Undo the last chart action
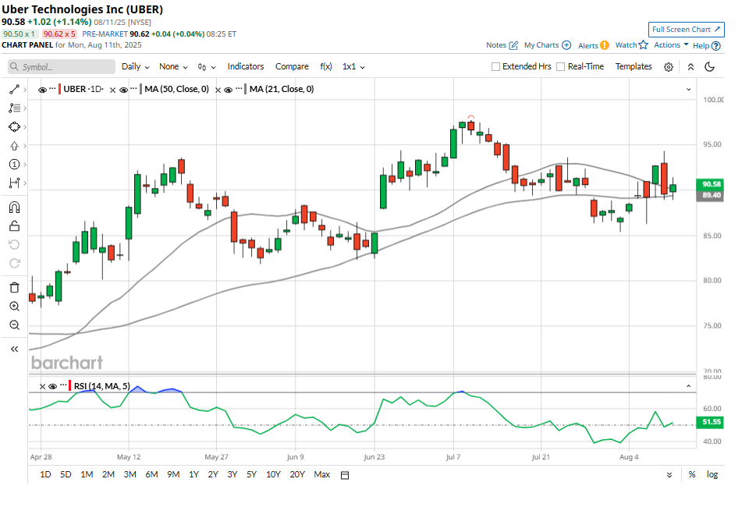Image resolution: width=756 pixels, height=532 pixels. point(15,244)
